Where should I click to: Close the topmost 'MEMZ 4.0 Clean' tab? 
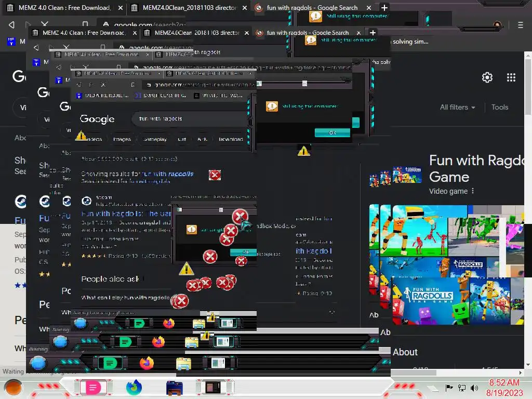coord(121,7)
